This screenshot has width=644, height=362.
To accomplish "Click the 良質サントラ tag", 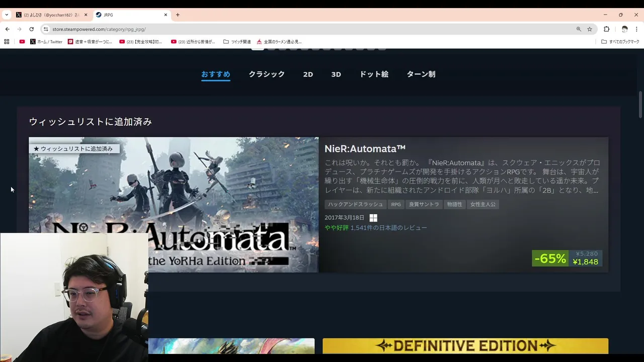I will (424, 204).
